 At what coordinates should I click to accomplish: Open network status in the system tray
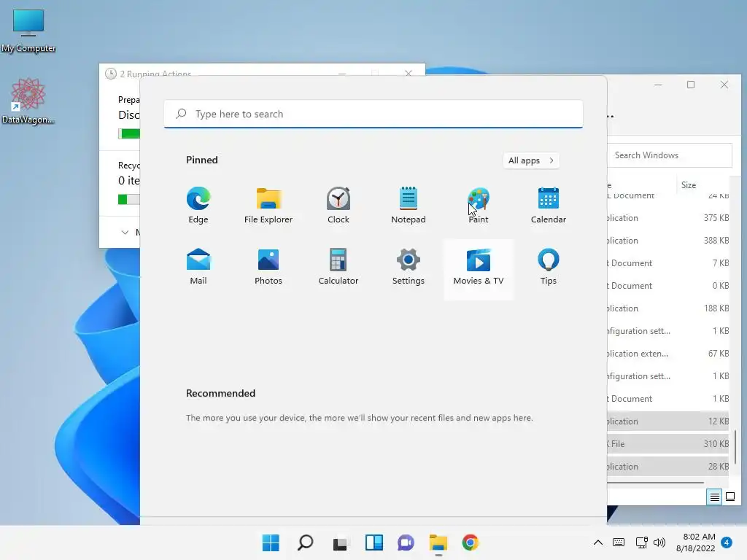[641, 542]
